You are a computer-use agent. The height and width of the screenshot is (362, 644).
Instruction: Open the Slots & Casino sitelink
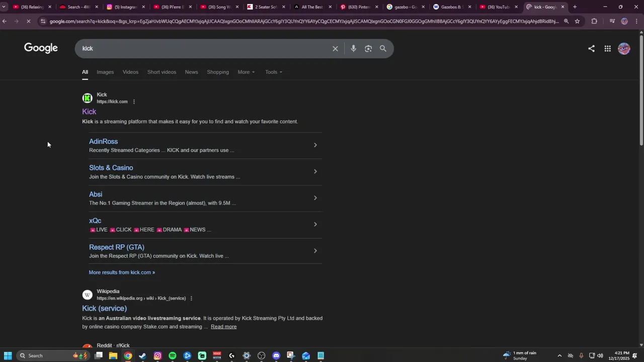pyautogui.click(x=111, y=168)
